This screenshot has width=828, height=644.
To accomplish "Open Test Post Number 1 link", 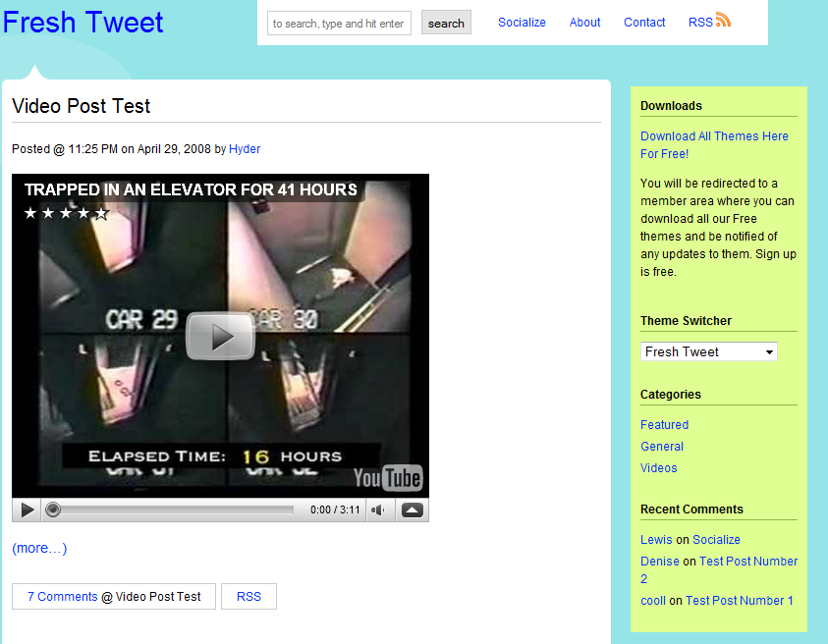I will pos(740,601).
